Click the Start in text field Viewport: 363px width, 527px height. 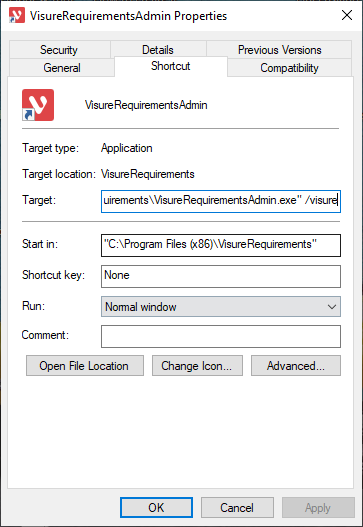coord(221,245)
